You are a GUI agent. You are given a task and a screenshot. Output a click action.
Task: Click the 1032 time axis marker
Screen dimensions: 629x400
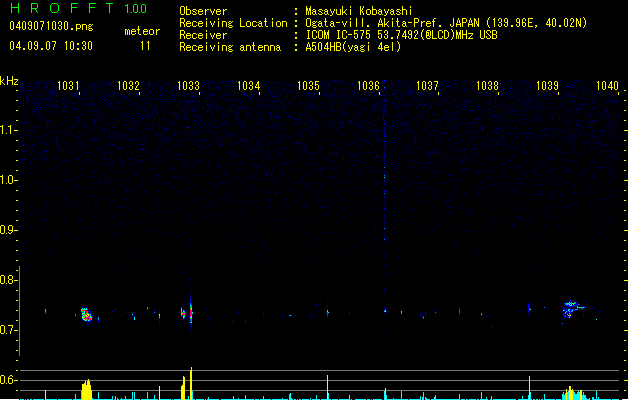[x=128, y=85]
